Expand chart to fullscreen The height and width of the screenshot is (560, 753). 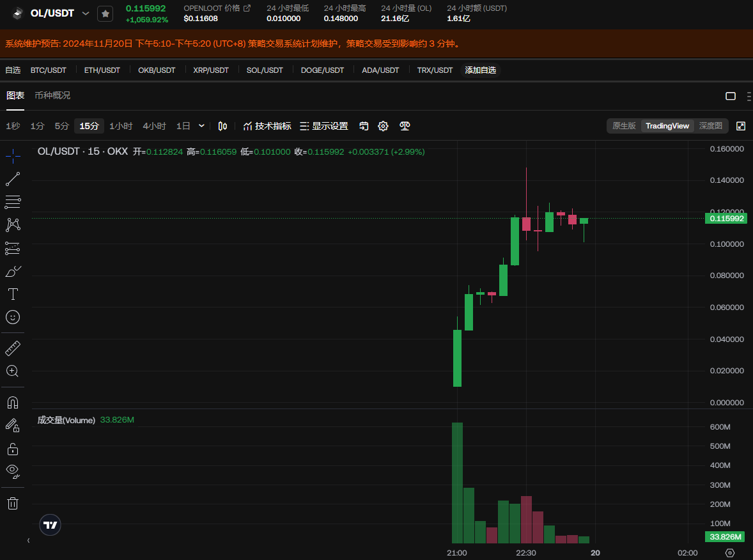pos(741,126)
